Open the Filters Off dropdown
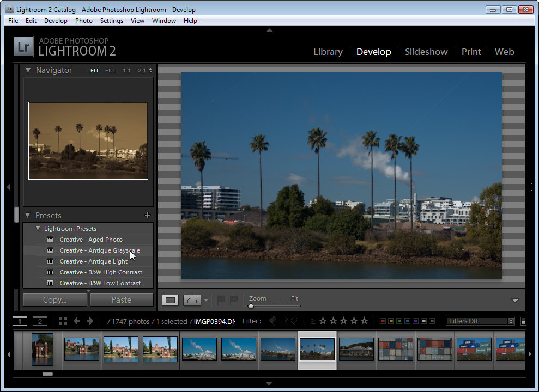539x392 pixels. click(480, 321)
